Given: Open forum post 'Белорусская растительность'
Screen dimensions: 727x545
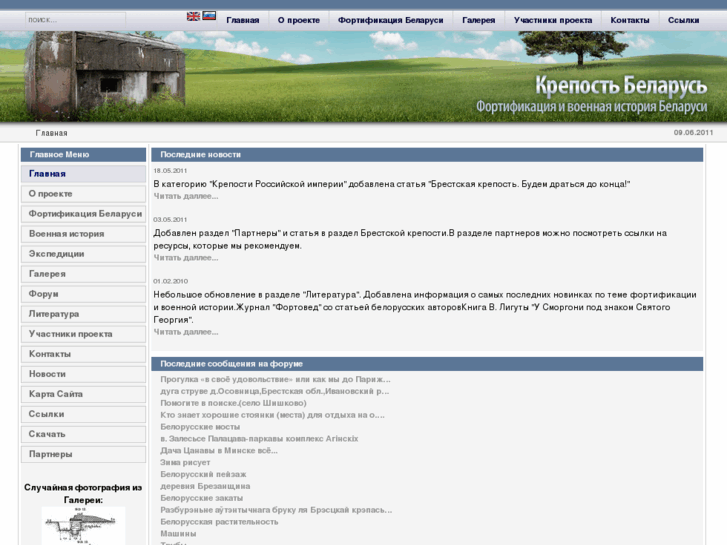Looking at the screenshot, I should click(x=219, y=522).
